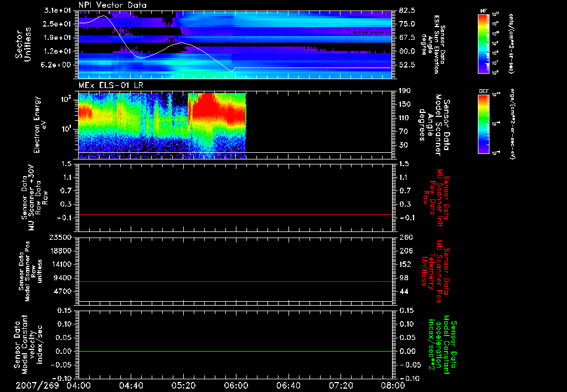Screen dimensions: 567x392
Task: Click the 70 scanner angle tick
Action: (x=403, y=132)
